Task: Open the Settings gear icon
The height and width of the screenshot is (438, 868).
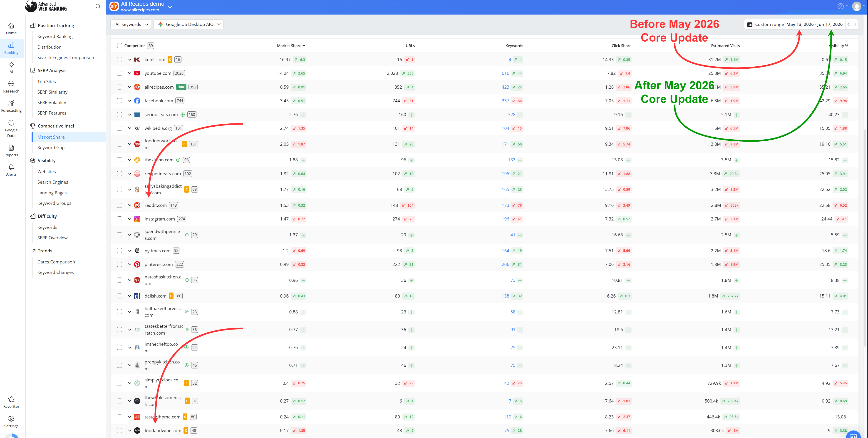Action: click(11, 419)
